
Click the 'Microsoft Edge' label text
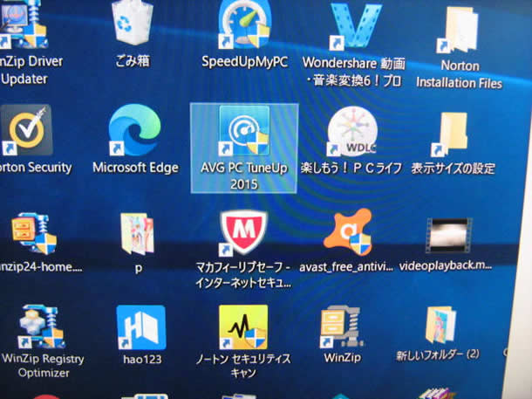coord(135,168)
